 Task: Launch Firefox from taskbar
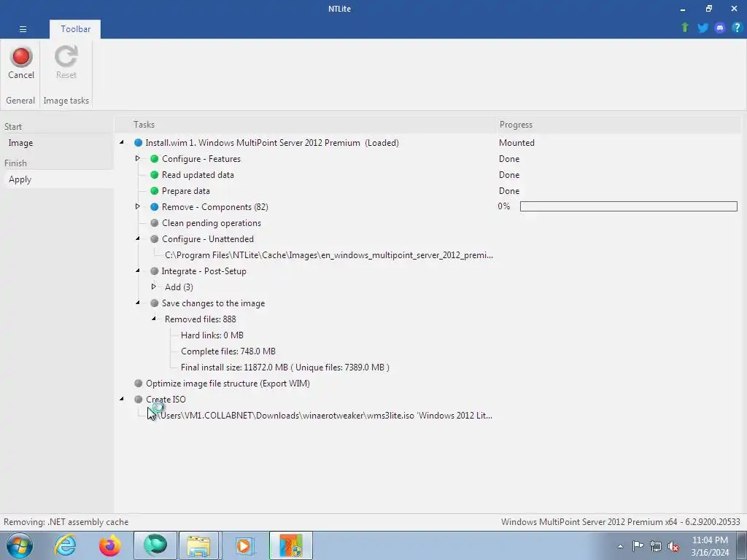point(109,545)
